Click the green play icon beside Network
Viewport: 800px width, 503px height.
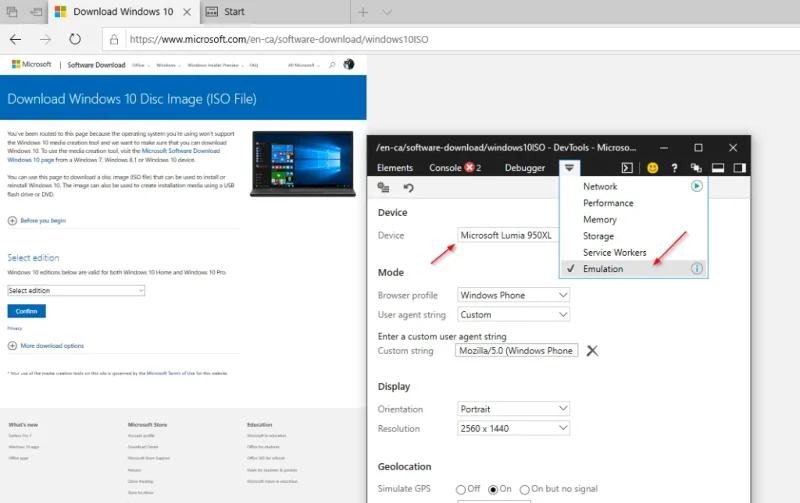[x=696, y=186]
